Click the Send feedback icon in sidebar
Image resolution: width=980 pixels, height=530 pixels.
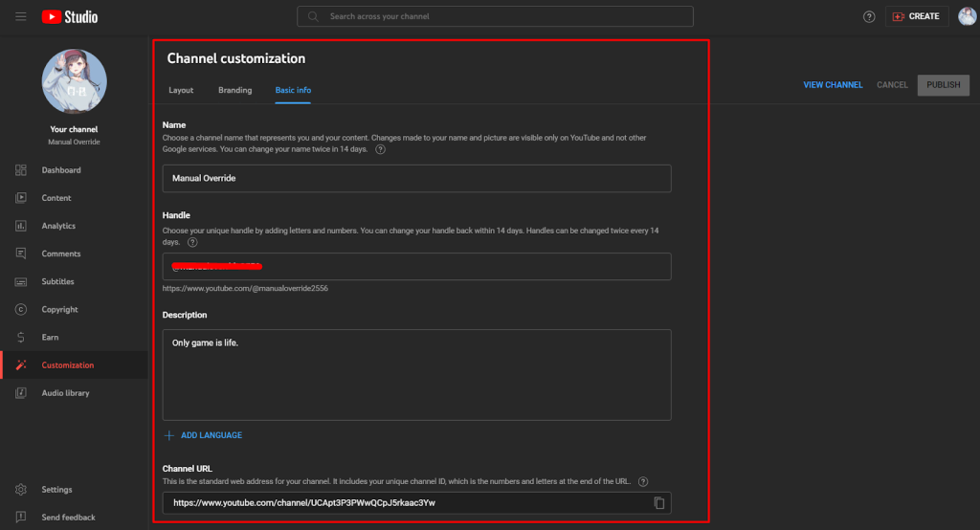(x=21, y=517)
